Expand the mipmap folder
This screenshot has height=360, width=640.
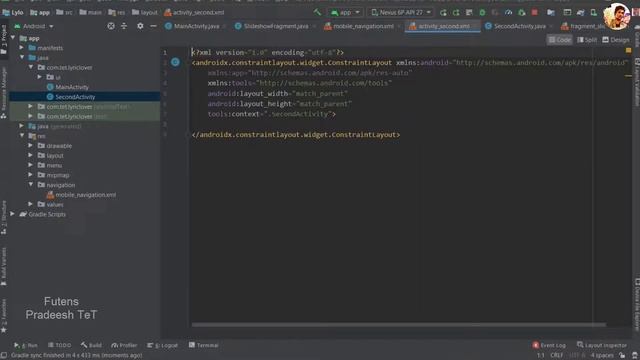[31, 175]
